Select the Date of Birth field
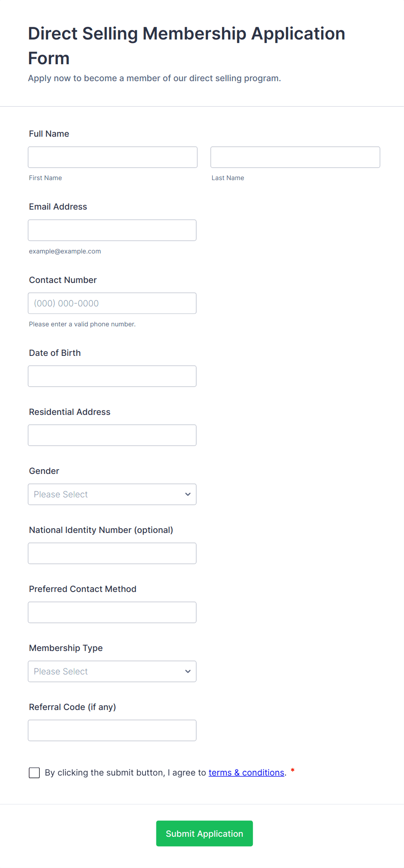404x868 pixels. click(x=112, y=376)
